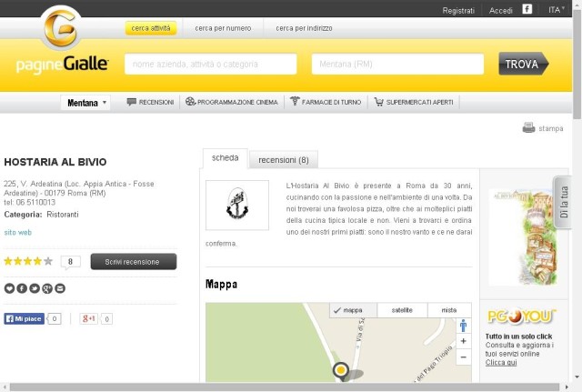This screenshot has width=582, height=392.
Task: Open the Registrati link
Action: coord(458,10)
